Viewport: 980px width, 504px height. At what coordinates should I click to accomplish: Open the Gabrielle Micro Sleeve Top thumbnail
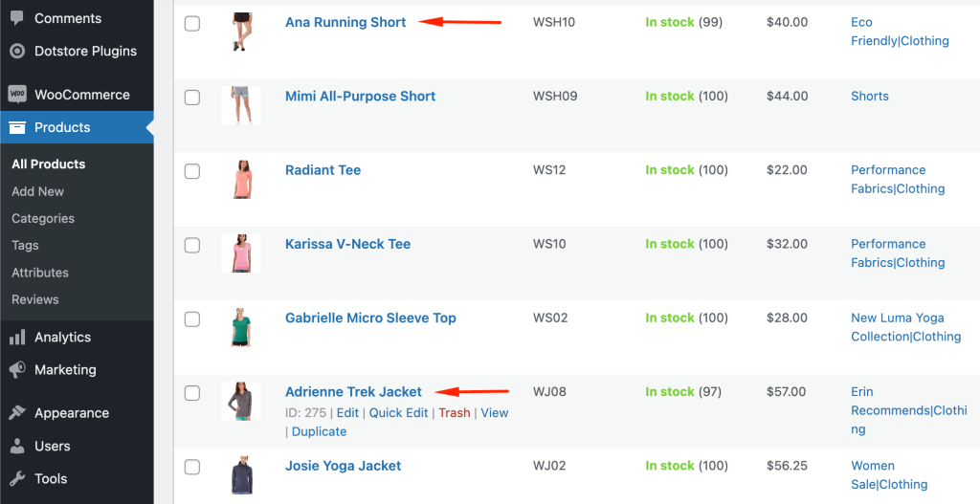click(240, 327)
